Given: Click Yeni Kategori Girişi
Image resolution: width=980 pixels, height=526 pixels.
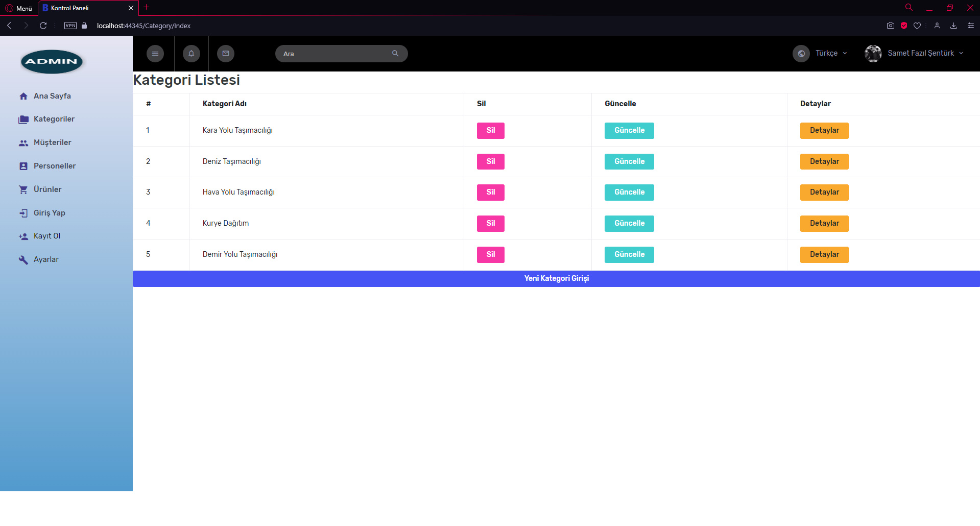Looking at the screenshot, I should (556, 278).
